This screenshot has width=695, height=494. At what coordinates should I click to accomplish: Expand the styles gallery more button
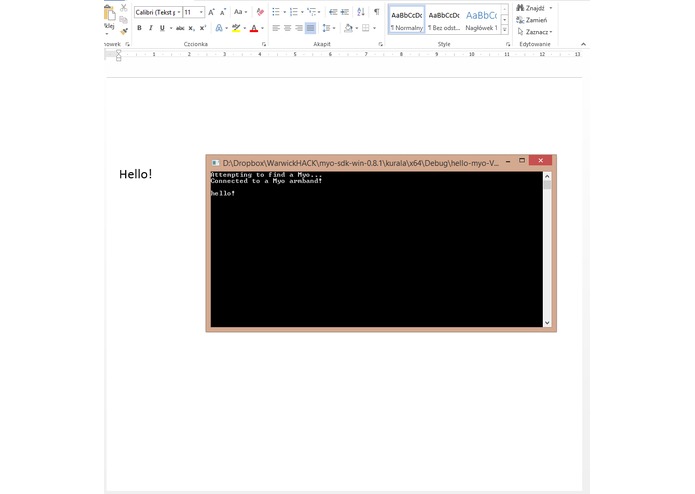[504, 29]
